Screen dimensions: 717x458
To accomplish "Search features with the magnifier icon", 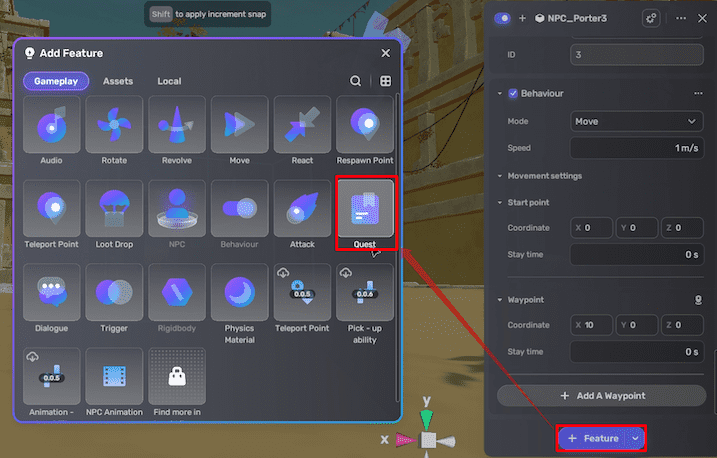I will pos(356,81).
